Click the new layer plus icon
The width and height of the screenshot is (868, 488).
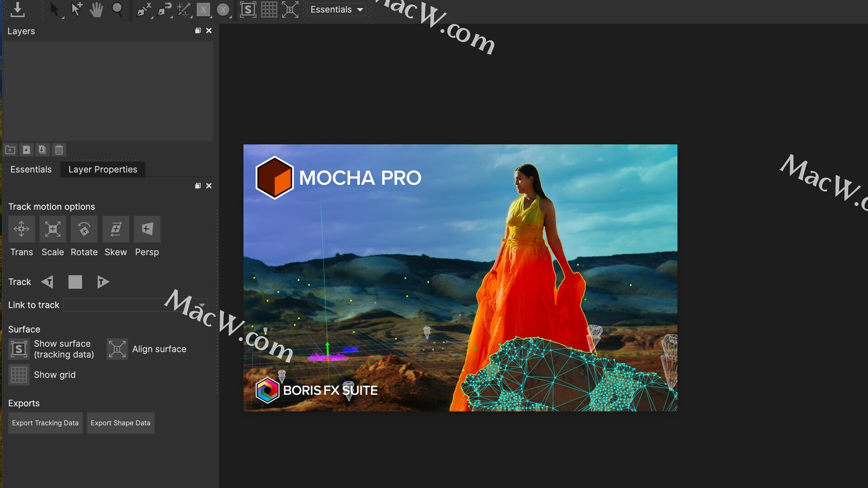tap(26, 150)
